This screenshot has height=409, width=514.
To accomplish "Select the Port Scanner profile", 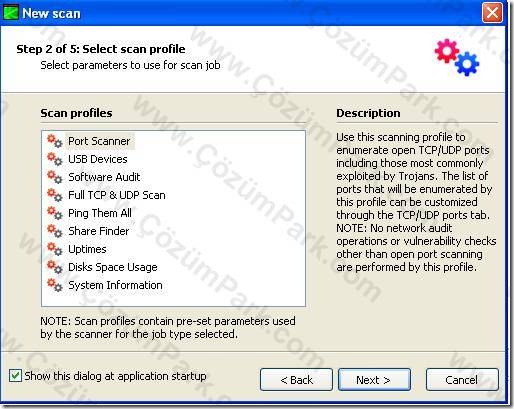I will [99, 141].
